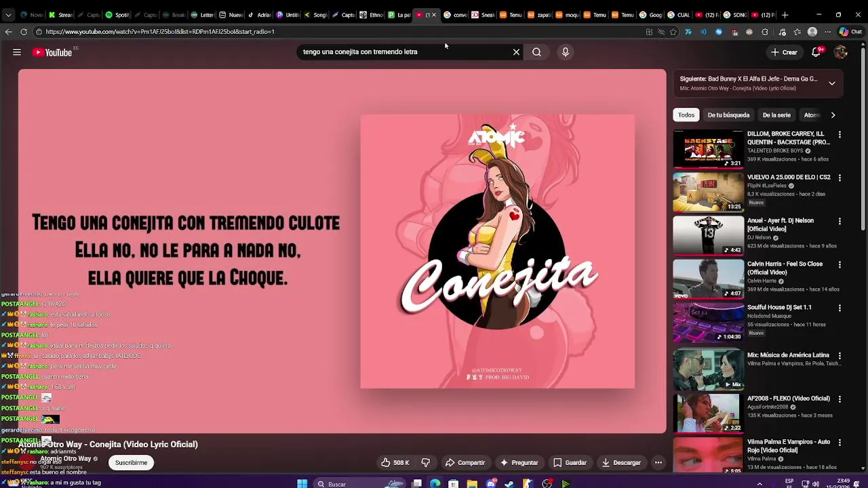
Task: Open options for the VUELVO A 25.000 video
Action: 840,178
